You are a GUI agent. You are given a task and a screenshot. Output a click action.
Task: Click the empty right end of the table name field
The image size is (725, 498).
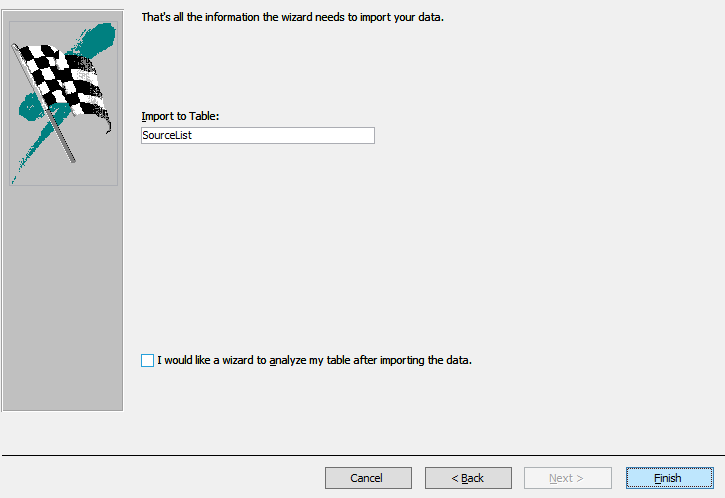340,135
